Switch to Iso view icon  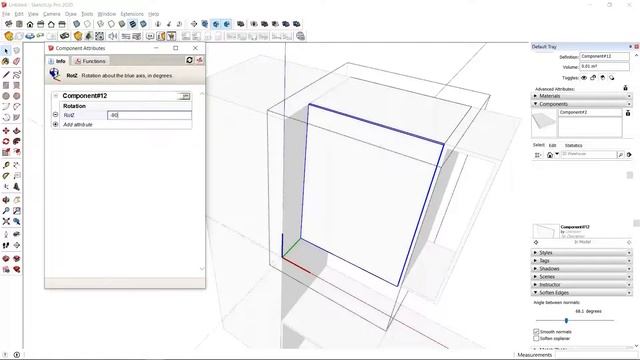tap(9, 24)
